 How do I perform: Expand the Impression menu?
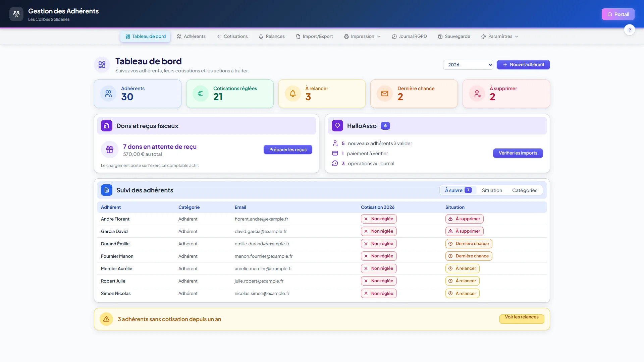[362, 36]
